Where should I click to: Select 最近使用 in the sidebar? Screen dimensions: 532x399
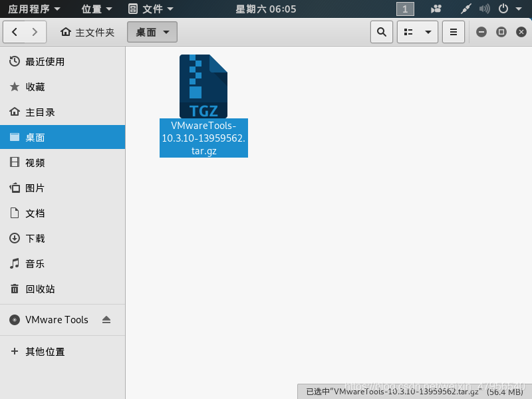[x=63, y=62]
